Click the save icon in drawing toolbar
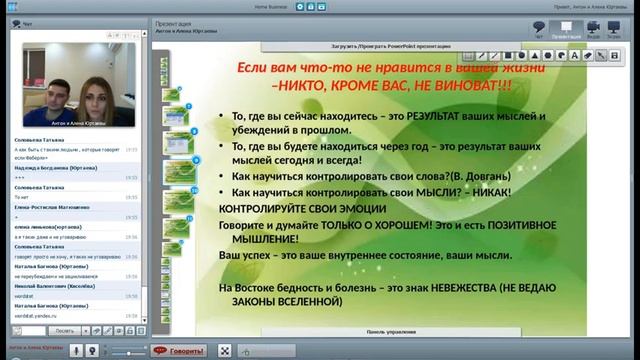Image resolution: width=640 pixels, height=360 pixels. (615, 56)
